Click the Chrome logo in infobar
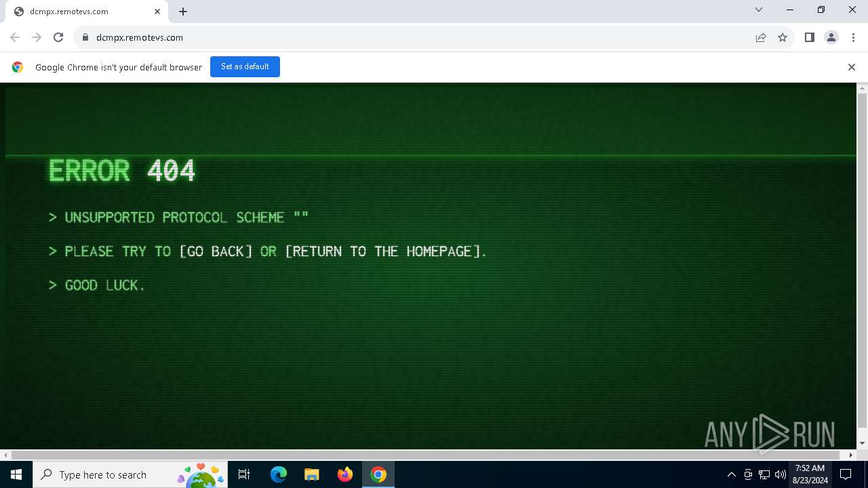The height and width of the screenshot is (488, 868). [x=18, y=67]
